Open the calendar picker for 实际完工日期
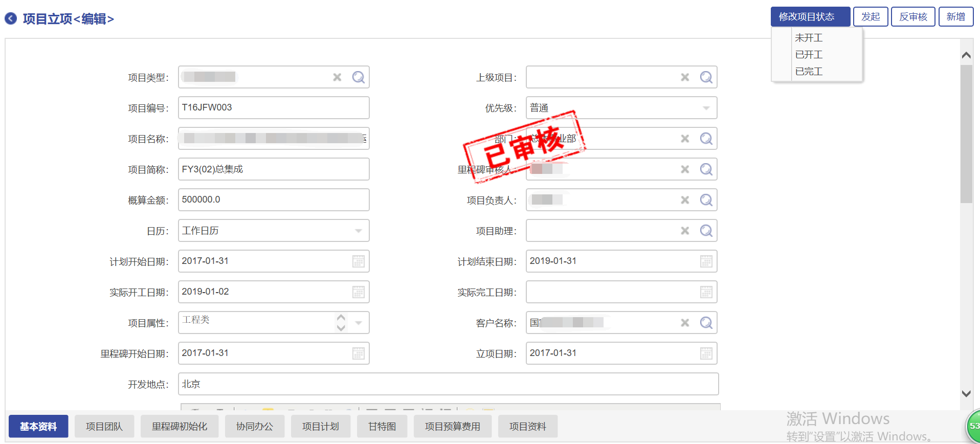Screen dimensions: 980x444 click(706, 292)
